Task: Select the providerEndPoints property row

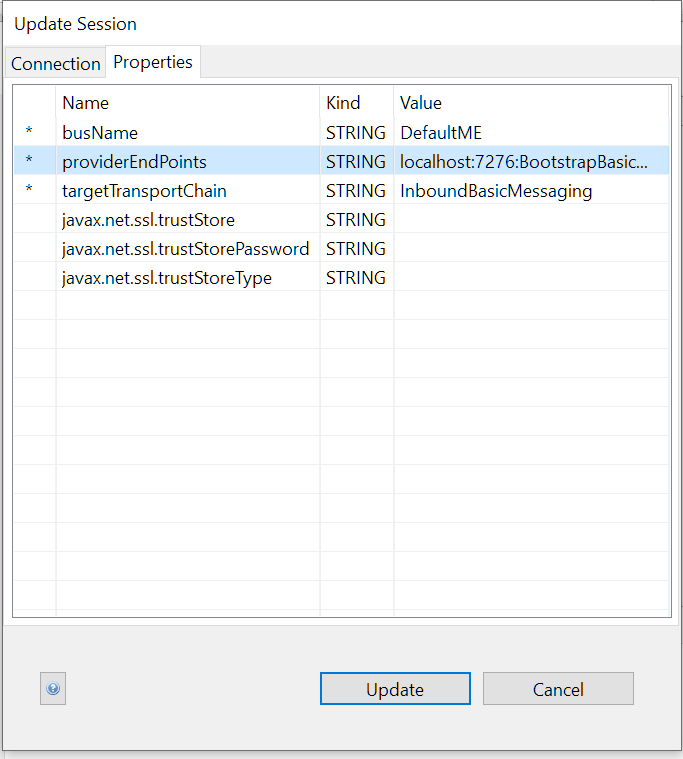Action: click(x=134, y=162)
